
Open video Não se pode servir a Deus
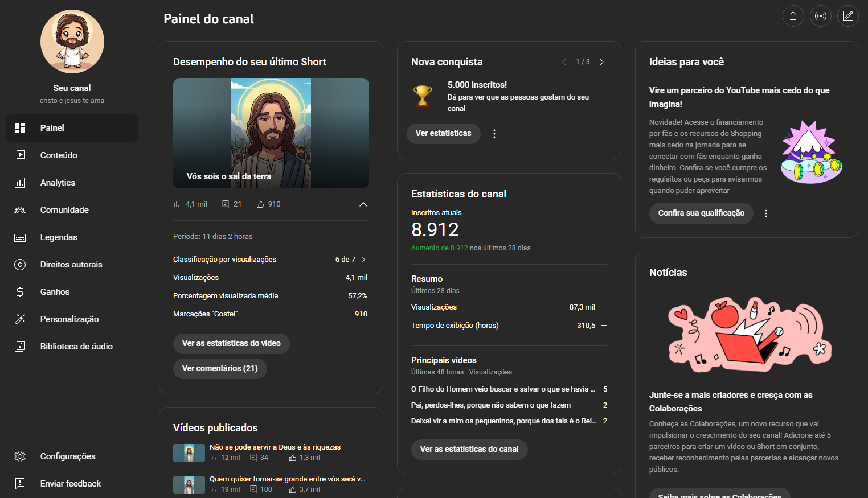(275, 447)
